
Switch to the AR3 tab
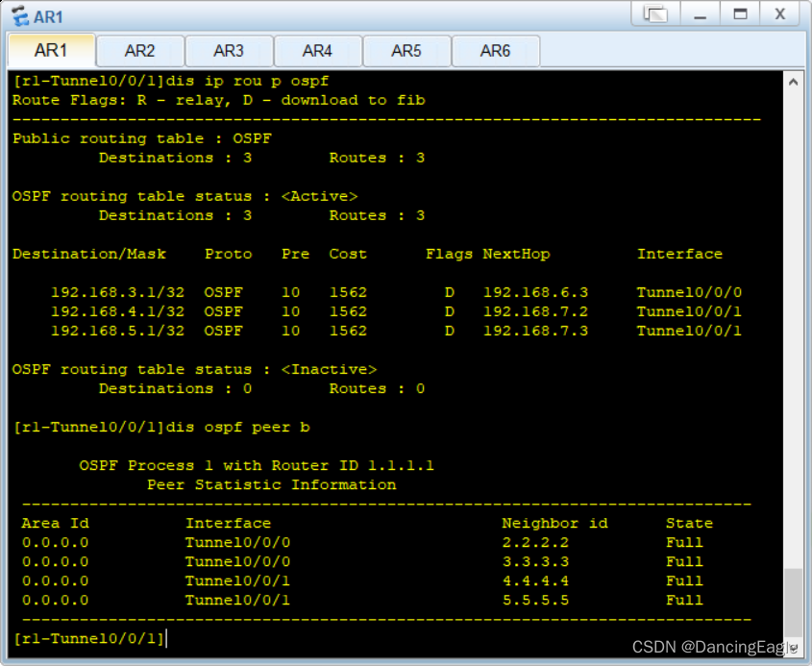[229, 51]
